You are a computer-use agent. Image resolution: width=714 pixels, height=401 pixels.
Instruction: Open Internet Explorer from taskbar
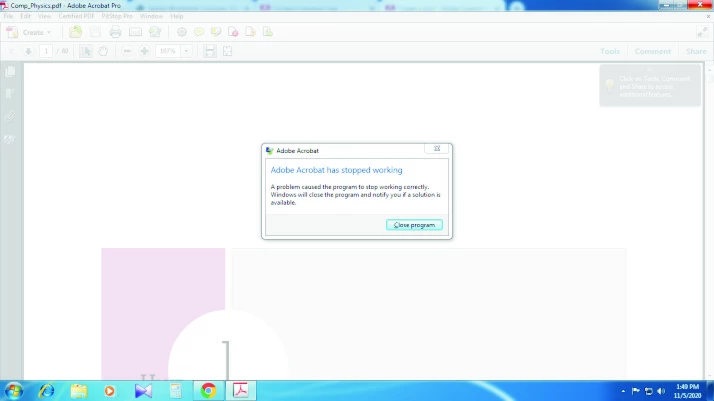(46, 391)
